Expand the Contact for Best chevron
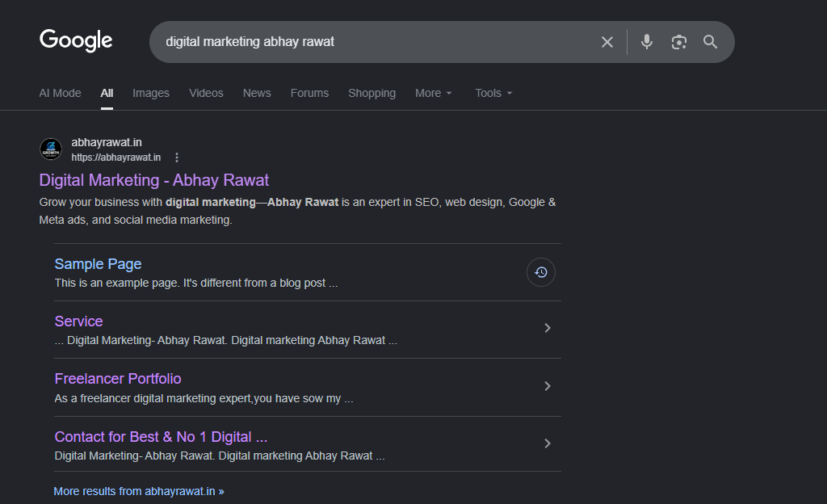The height and width of the screenshot is (504, 827). [x=547, y=443]
